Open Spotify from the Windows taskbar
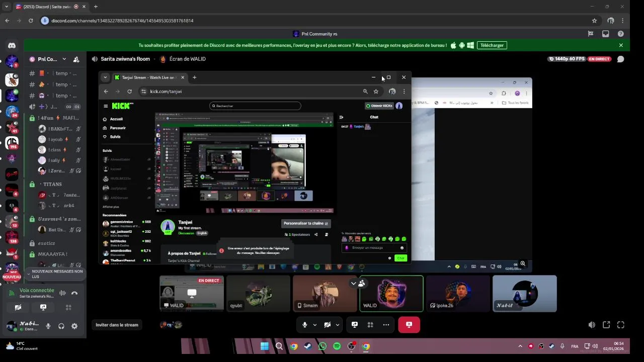The height and width of the screenshot is (362, 644). [337, 346]
